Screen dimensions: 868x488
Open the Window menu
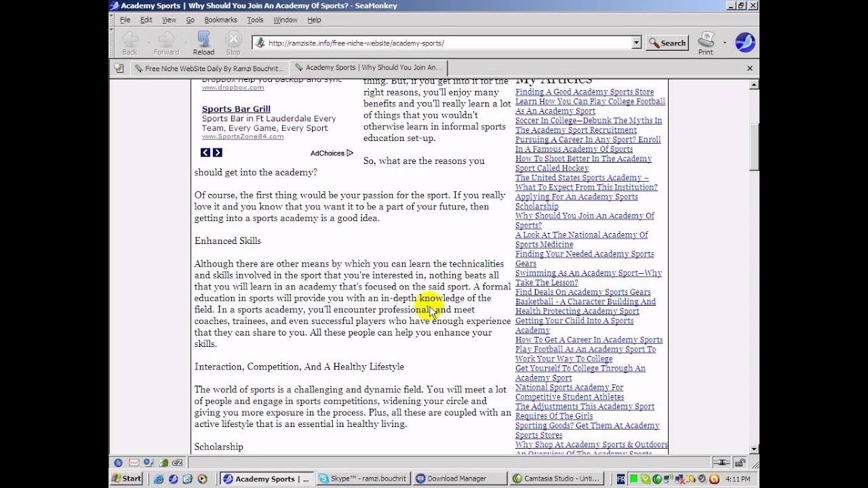pos(285,20)
